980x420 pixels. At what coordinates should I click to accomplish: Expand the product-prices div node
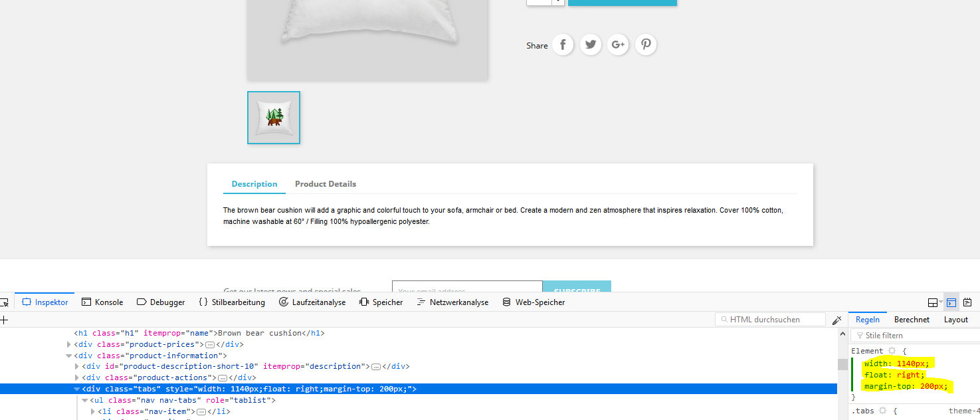(x=69, y=344)
